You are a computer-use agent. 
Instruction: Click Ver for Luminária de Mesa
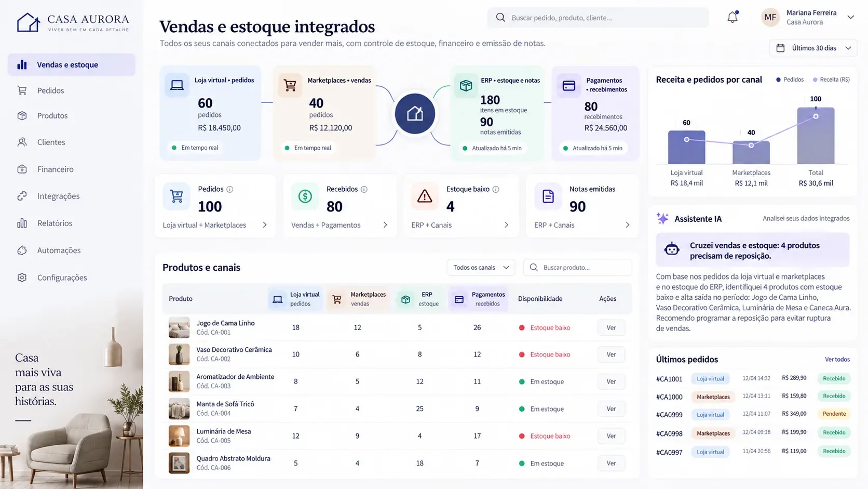tap(611, 436)
